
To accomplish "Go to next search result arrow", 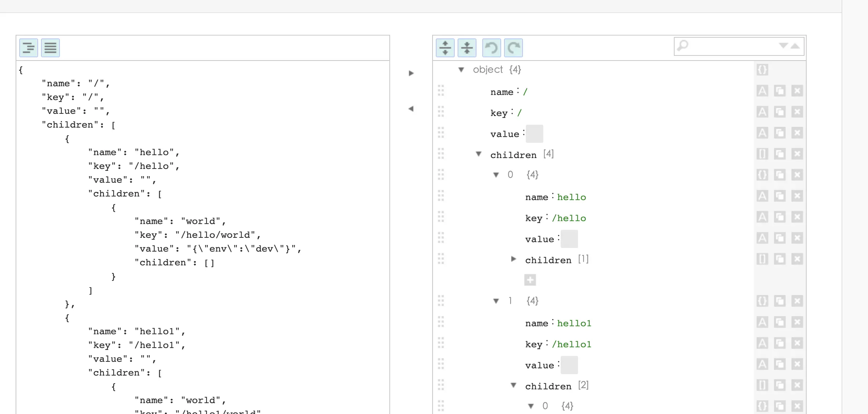I will [x=783, y=46].
